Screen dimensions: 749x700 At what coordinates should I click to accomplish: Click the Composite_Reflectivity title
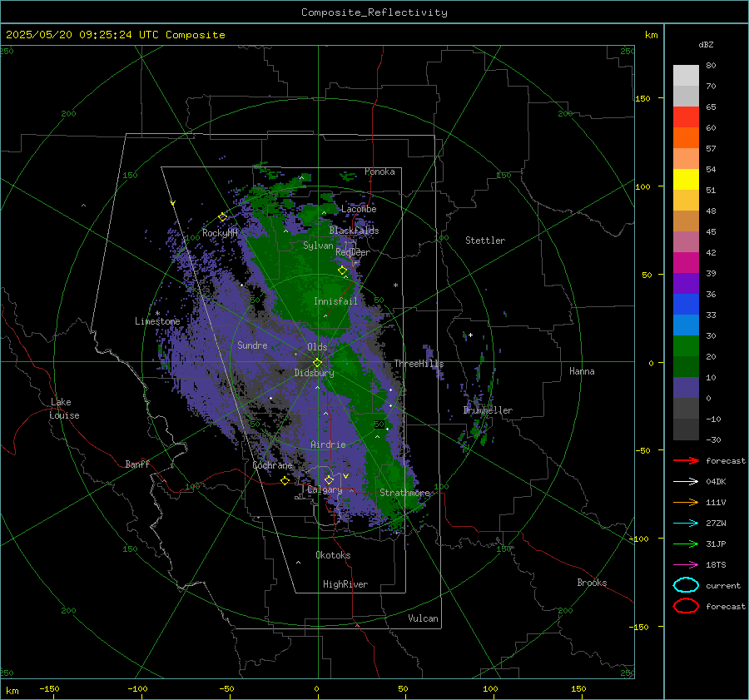(374, 12)
